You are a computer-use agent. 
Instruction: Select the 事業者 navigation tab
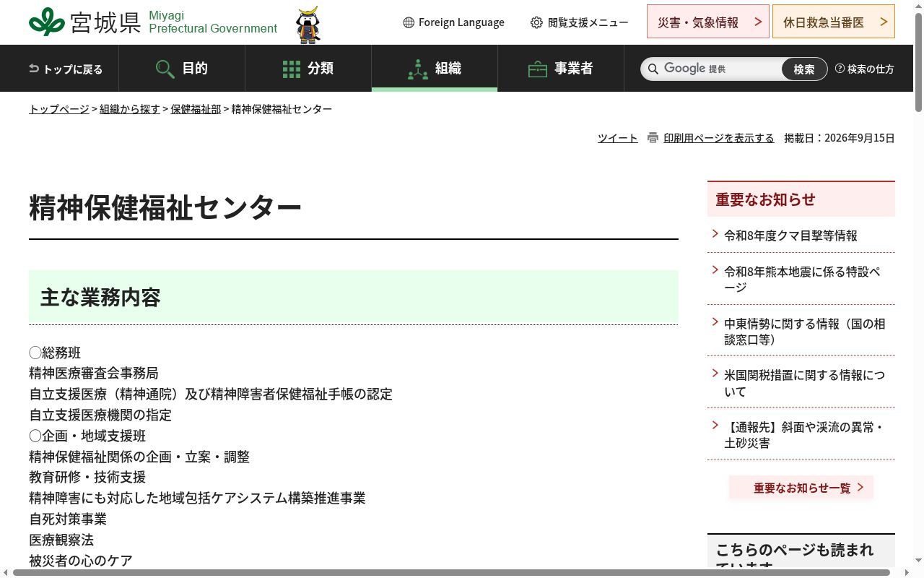[x=561, y=69]
